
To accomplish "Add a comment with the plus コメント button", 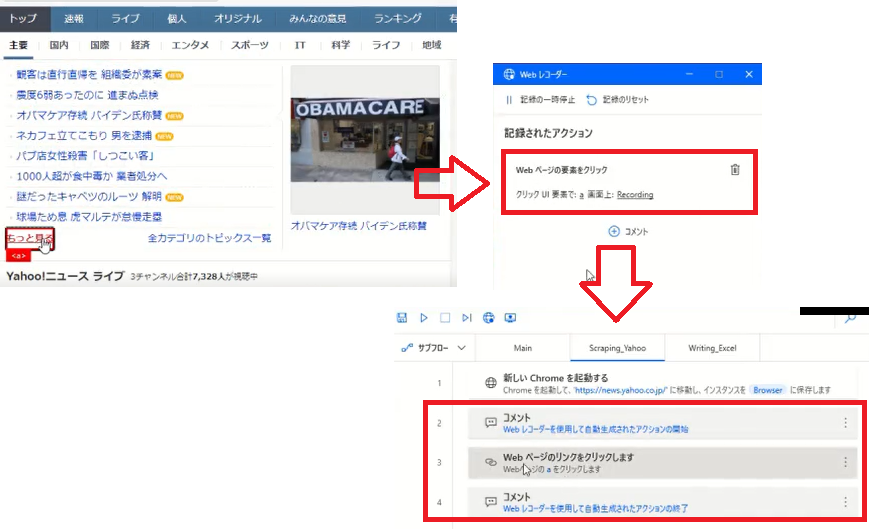I will tap(628, 231).
